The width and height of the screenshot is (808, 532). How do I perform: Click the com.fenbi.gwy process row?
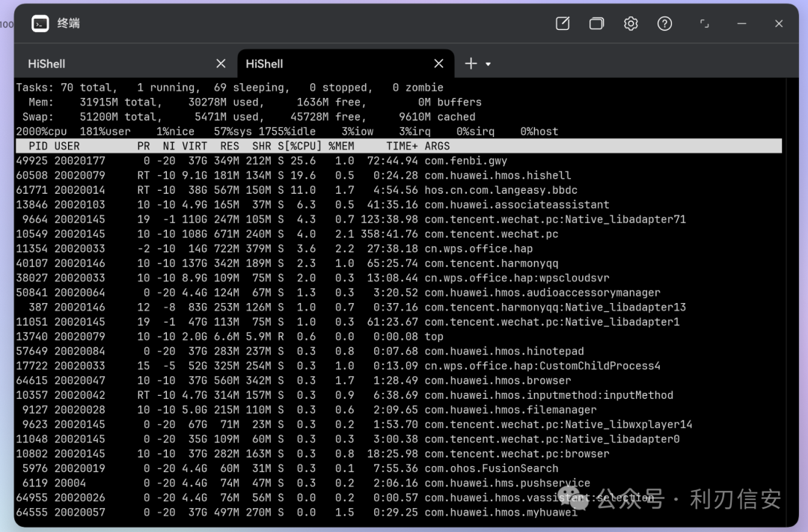pyautogui.click(x=399, y=161)
